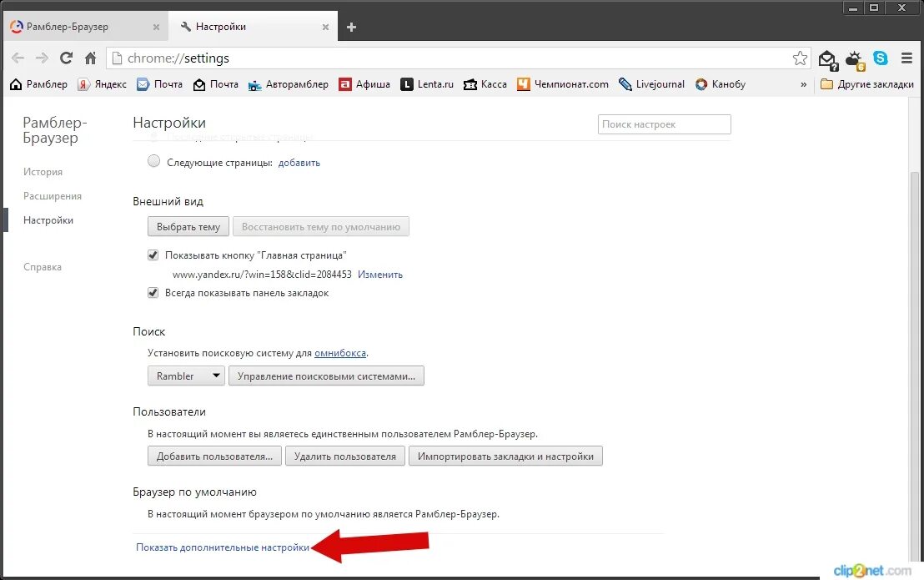
Task: Open the mail notifier extension icon
Action: (827, 59)
